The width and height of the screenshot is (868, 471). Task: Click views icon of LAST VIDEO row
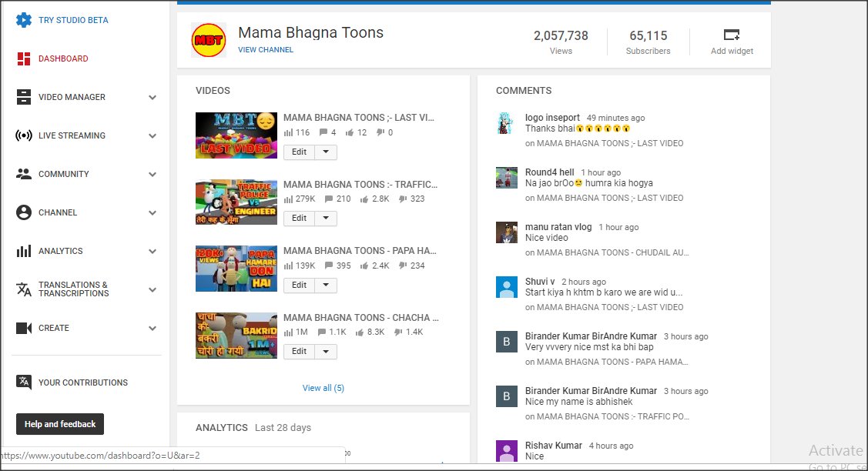coord(288,133)
